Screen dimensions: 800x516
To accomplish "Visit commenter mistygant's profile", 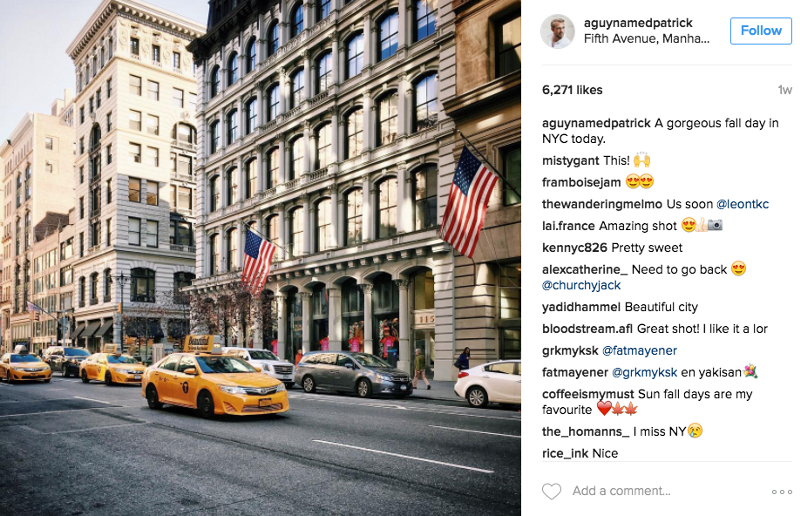I will pos(570,161).
